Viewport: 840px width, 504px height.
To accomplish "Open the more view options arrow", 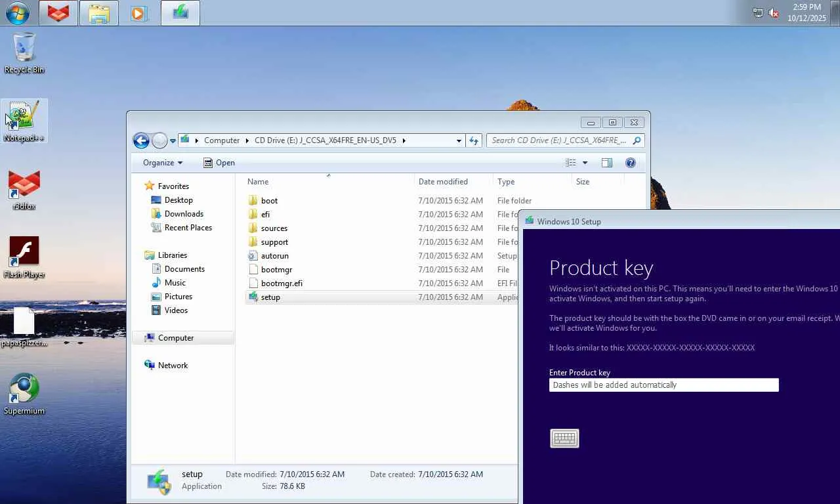I will tap(585, 163).
